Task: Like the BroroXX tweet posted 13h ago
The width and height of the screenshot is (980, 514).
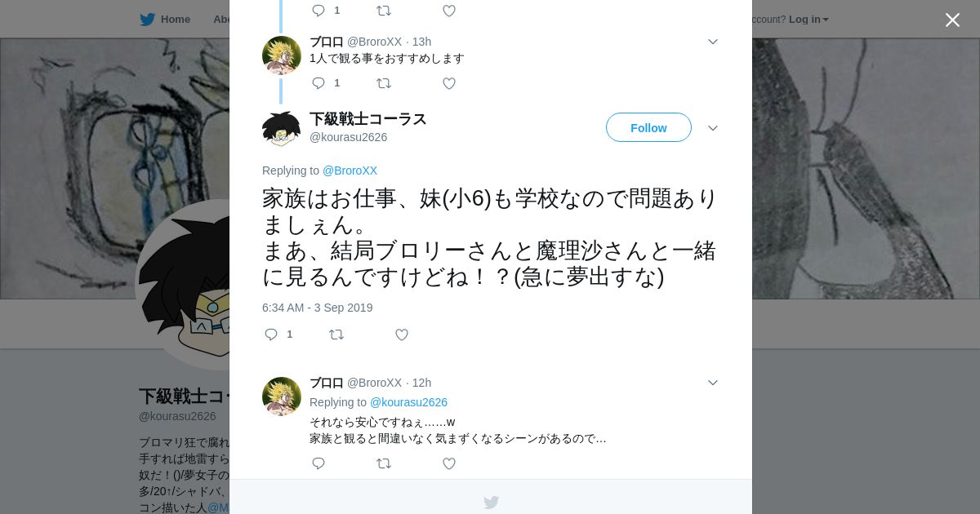Action: (x=449, y=83)
